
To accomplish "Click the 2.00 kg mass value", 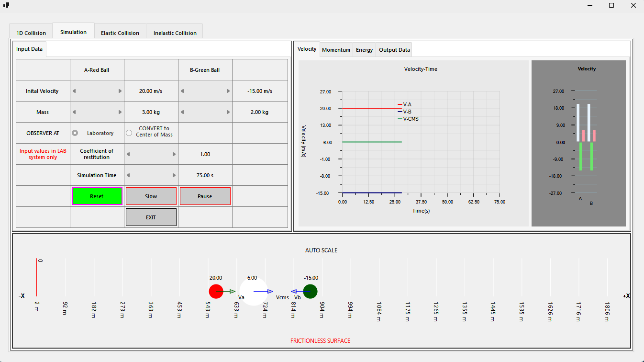I will (x=259, y=112).
